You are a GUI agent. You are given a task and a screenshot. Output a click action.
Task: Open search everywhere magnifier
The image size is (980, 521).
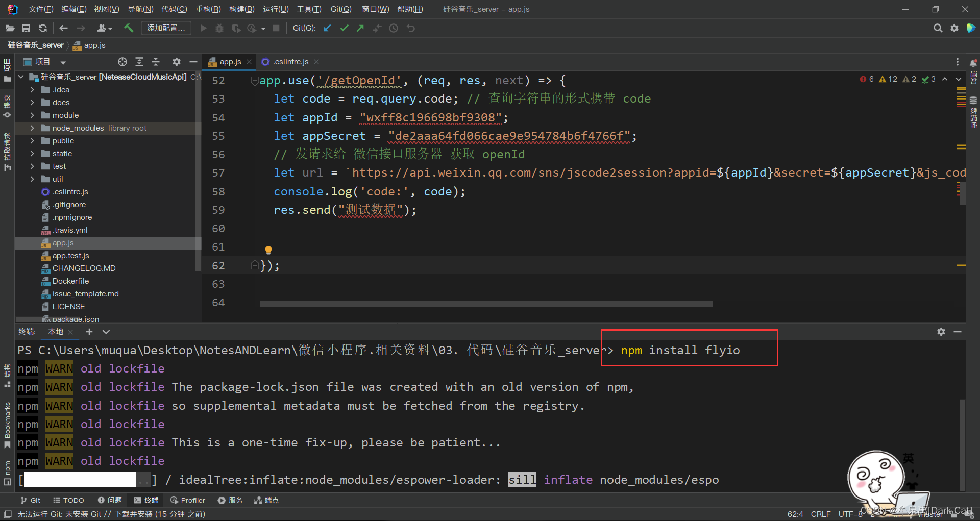[x=938, y=28]
